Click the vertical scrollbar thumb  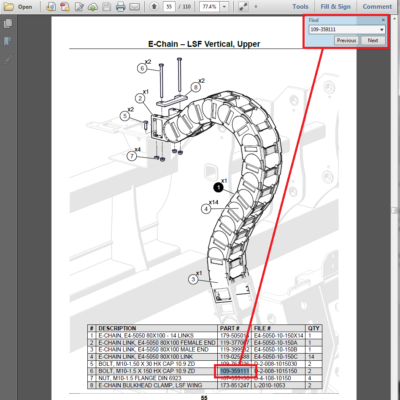point(395,210)
